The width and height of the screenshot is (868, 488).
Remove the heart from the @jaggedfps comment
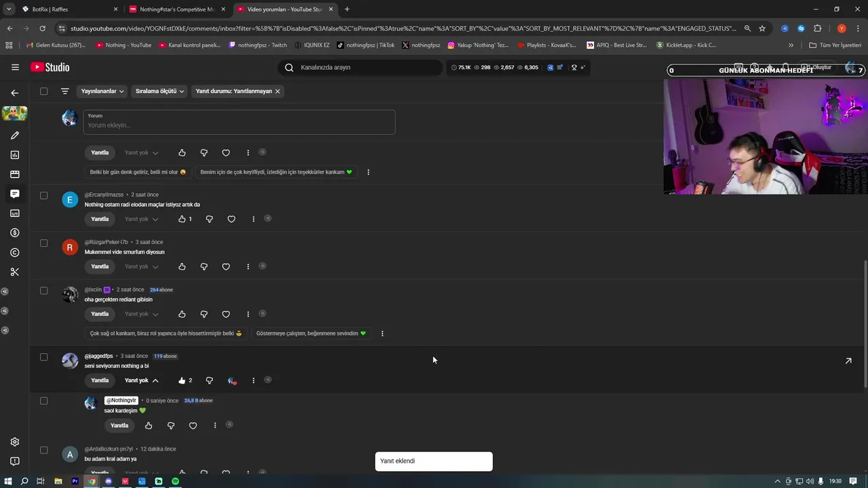point(232,380)
